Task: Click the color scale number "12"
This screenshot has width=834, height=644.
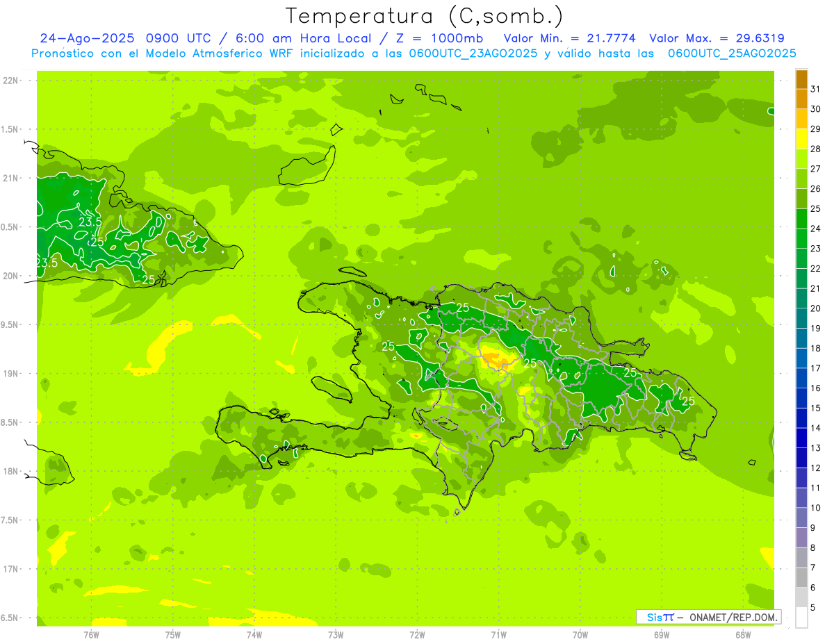Action: 816,468
